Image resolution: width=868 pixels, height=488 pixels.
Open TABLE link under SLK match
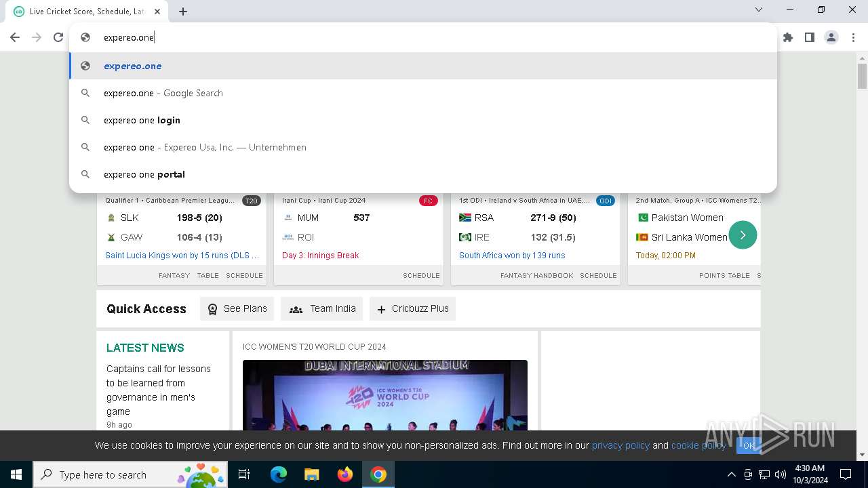(208, 275)
